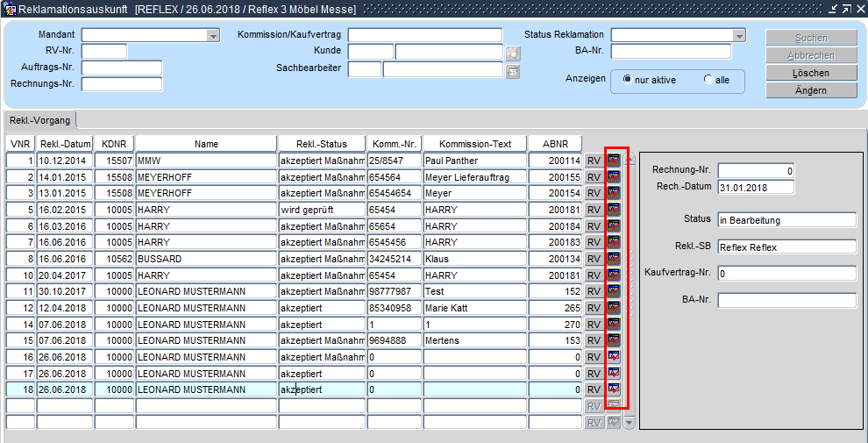The height and width of the screenshot is (443, 868).
Task: Click the document icon in row VNR 12
Action: 614,308
